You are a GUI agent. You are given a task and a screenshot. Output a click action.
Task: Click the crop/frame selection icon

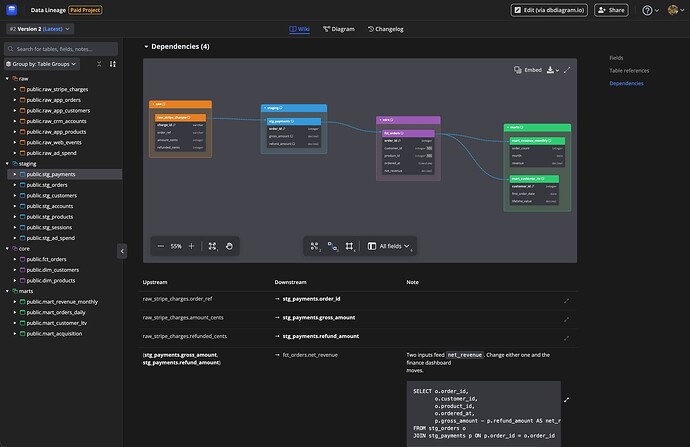(350, 246)
